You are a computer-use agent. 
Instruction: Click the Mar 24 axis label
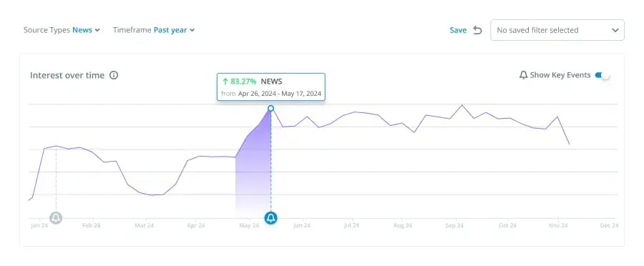click(x=144, y=225)
